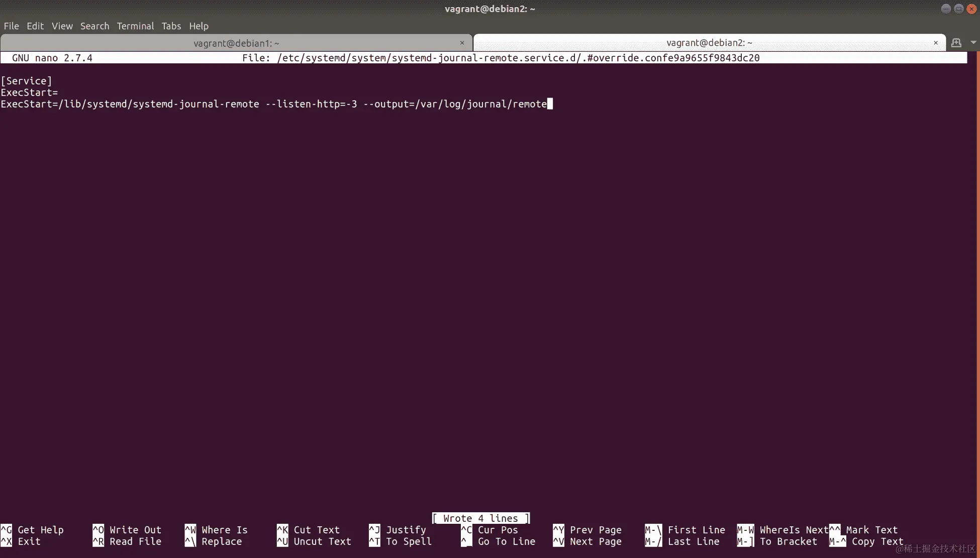Open the Search menu
This screenshot has width=980, height=558.
pyautogui.click(x=94, y=26)
